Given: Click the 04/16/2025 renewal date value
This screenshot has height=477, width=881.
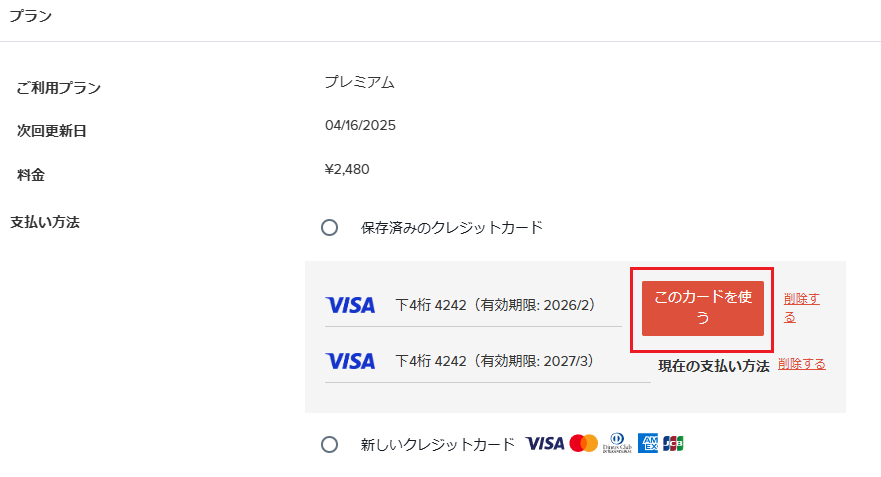Looking at the screenshot, I should [x=360, y=125].
